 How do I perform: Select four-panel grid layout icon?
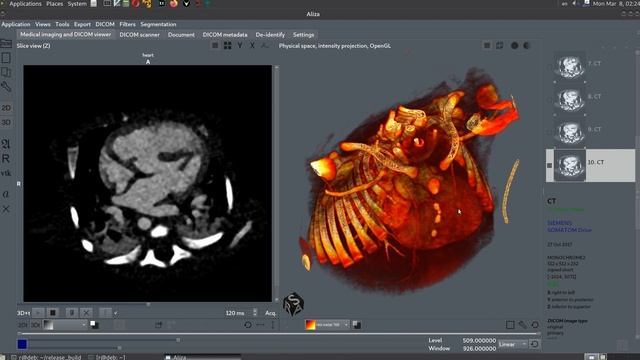(x=227, y=46)
